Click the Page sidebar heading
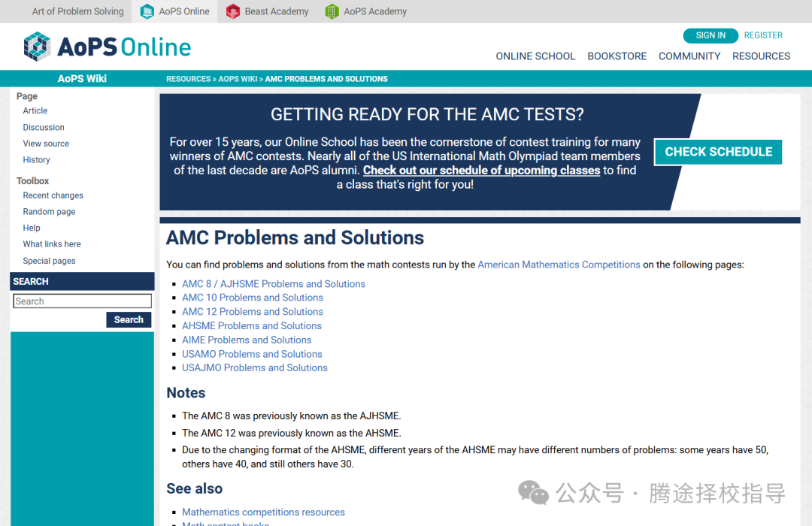 point(27,96)
